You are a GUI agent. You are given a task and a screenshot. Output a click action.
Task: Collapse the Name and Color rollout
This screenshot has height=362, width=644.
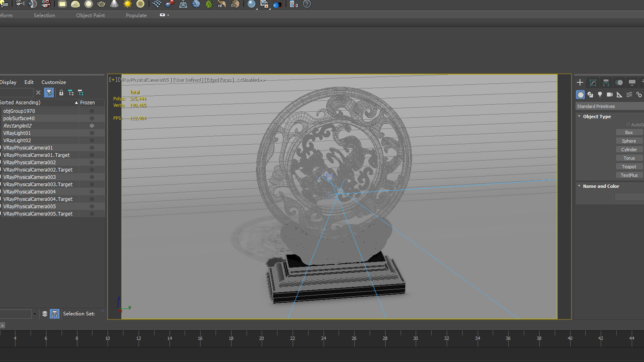click(579, 186)
